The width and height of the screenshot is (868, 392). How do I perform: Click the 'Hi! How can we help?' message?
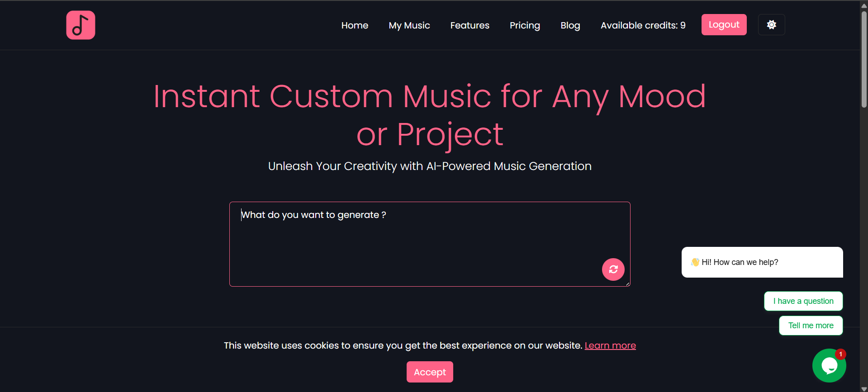[x=762, y=262]
